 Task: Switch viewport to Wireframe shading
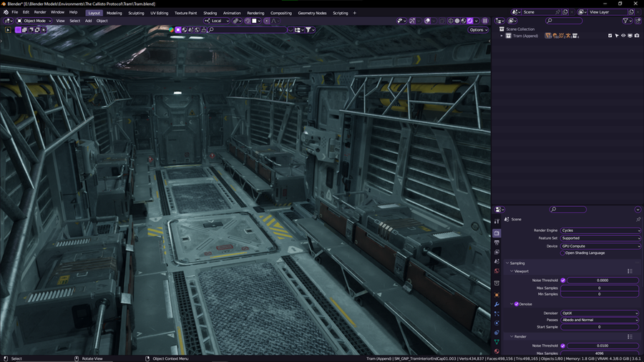click(451, 21)
